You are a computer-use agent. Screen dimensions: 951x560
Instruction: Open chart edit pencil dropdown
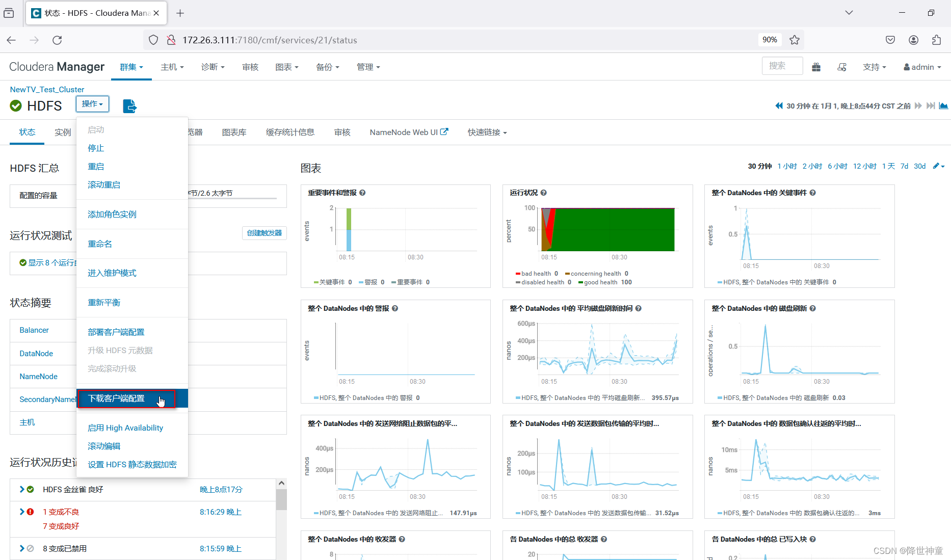tap(938, 166)
